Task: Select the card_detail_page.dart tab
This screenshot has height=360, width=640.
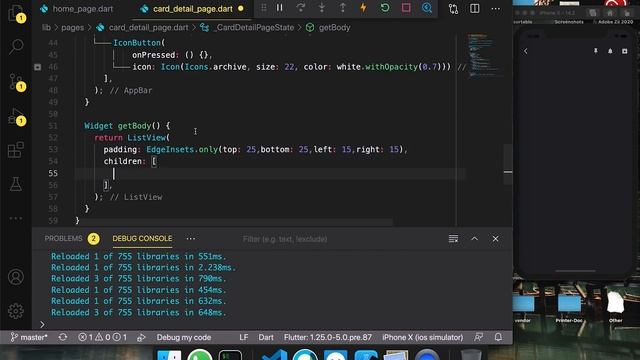Action: [x=192, y=9]
